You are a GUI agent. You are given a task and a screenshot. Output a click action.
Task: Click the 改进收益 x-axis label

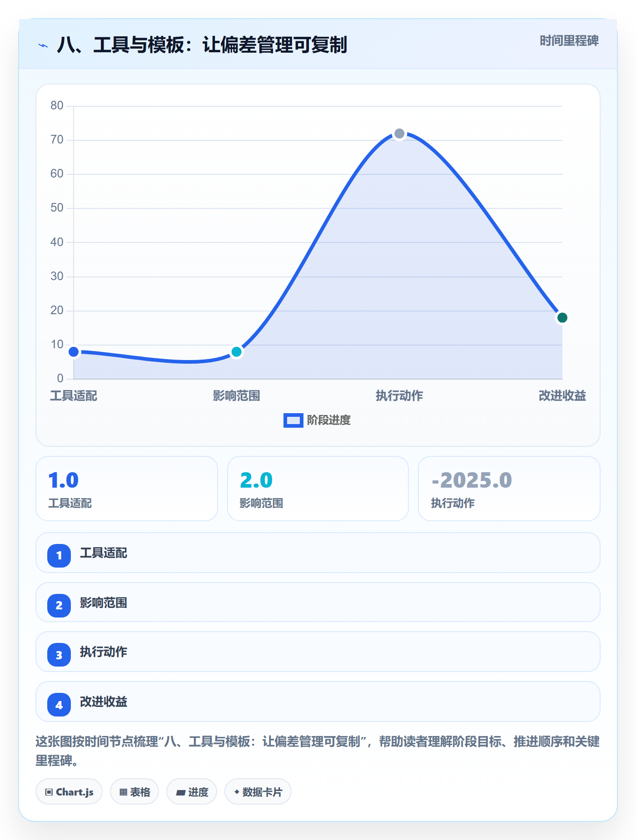coord(562,396)
